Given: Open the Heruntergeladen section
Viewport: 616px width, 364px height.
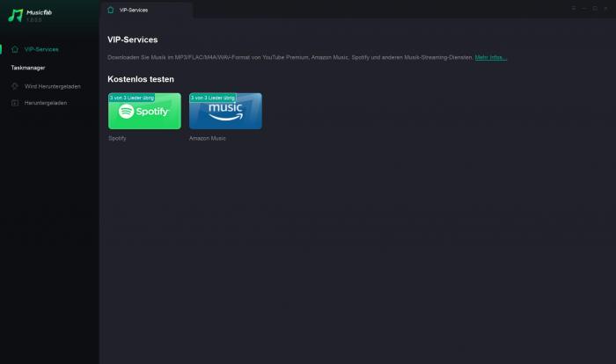Looking at the screenshot, I should [x=46, y=103].
